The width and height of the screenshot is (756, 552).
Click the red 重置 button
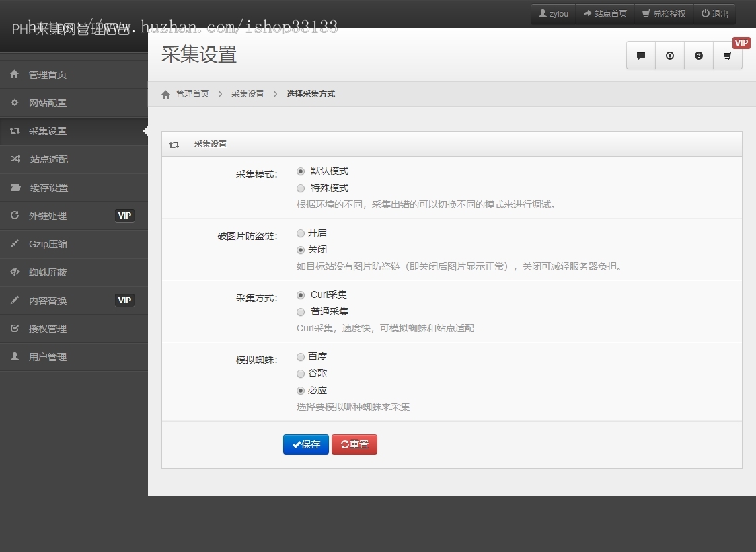click(x=354, y=444)
